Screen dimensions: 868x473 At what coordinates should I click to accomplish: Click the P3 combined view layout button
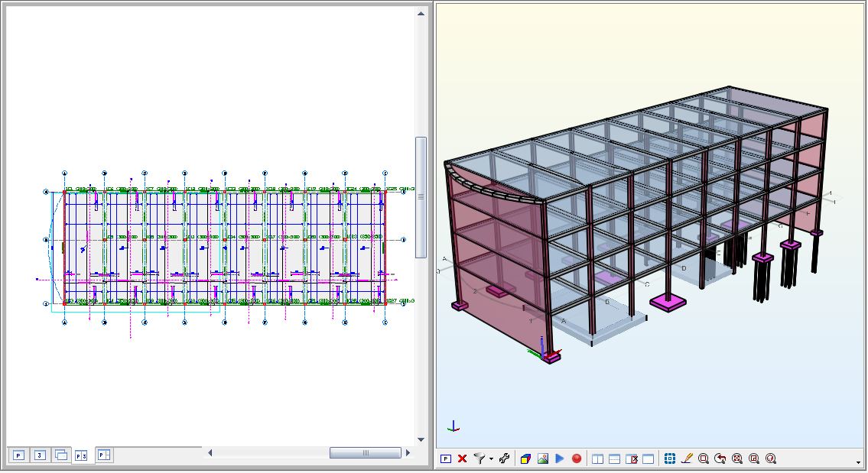82,455
